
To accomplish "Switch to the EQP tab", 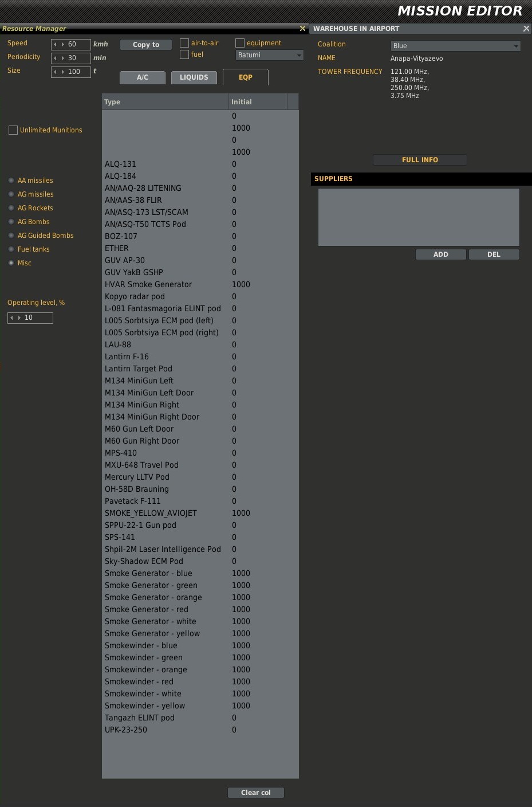I will point(246,77).
